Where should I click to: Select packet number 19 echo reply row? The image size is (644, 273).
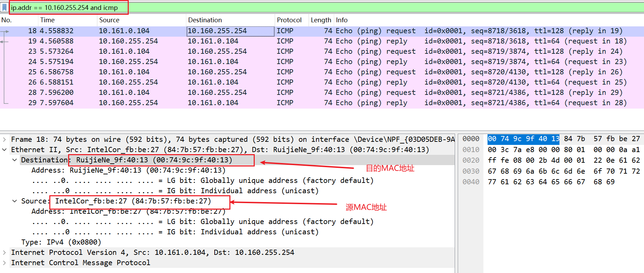tap(322, 41)
